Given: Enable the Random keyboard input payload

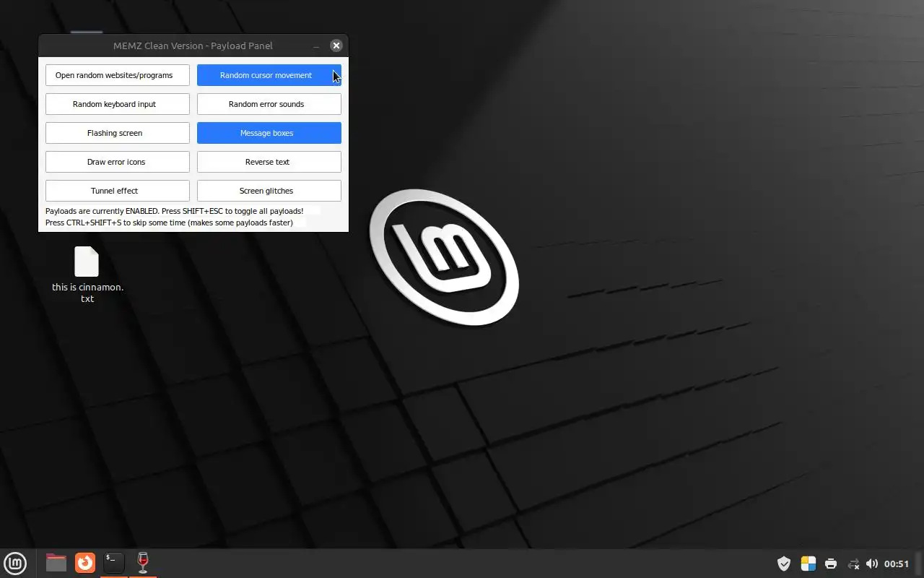Looking at the screenshot, I should coord(117,104).
